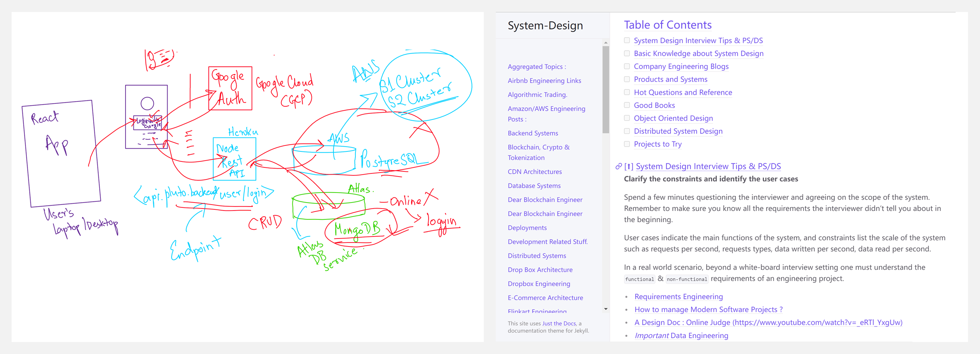
Task: Open the Requirements Engineering link
Action: tap(679, 296)
